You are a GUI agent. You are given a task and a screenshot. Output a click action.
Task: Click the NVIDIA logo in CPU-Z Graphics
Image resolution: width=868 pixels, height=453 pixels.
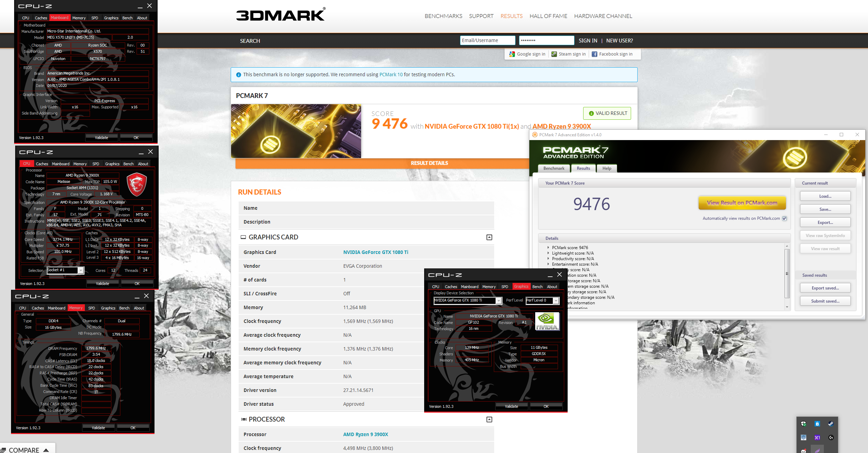547,322
